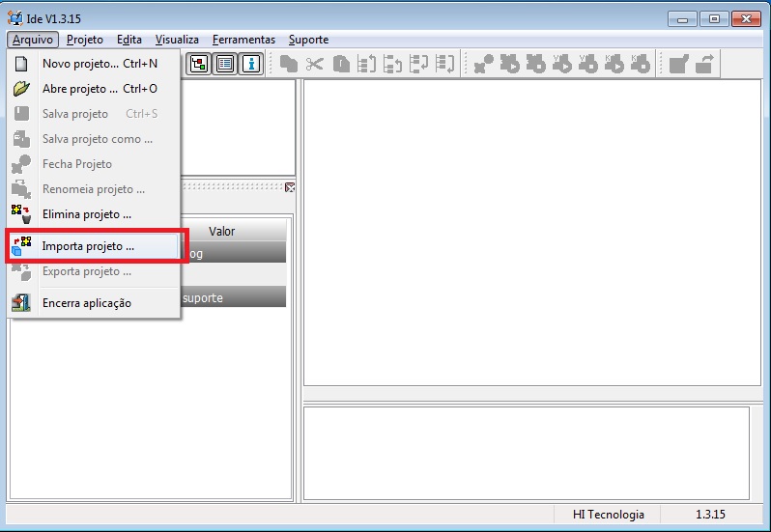Select the Exporta projeto ... entry
The width and height of the screenshot is (771, 532).
94,271
